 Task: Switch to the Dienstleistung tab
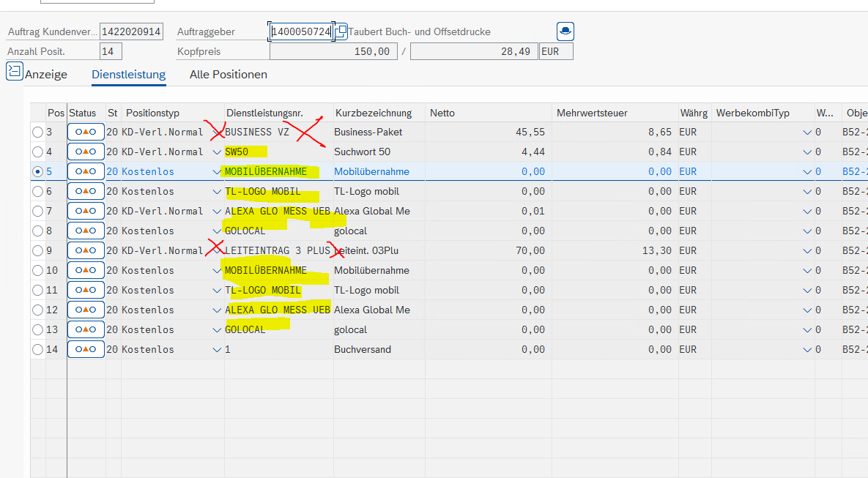[128, 74]
